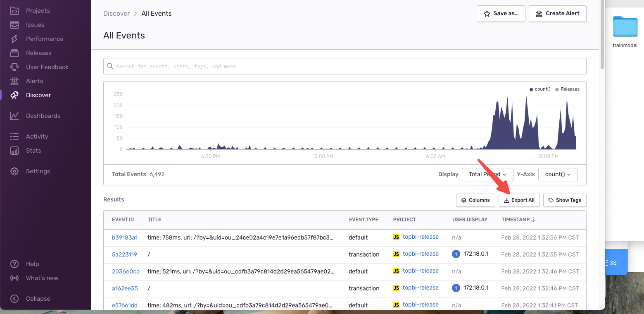Open topbi-release project in a162ee35 row
644x314 pixels.
click(421, 288)
